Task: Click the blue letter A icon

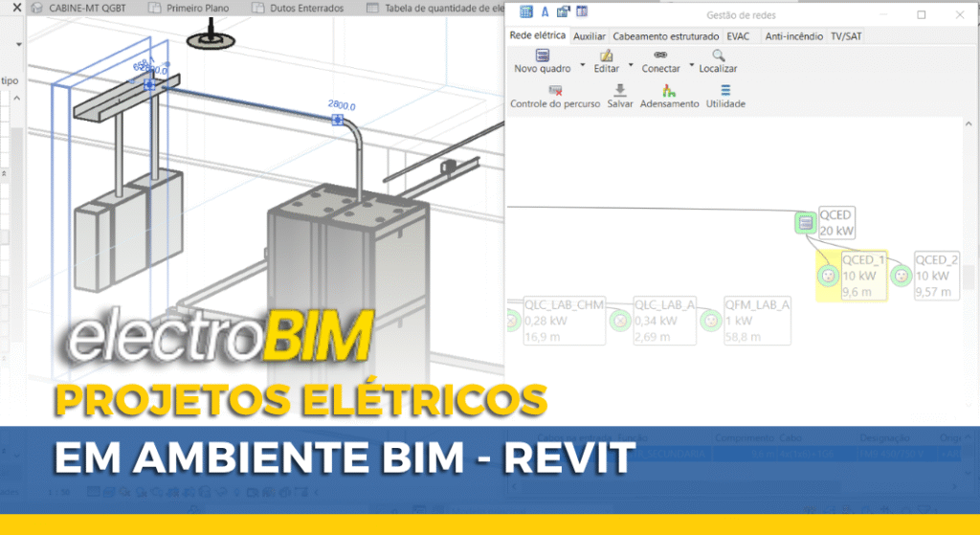Action: click(545, 11)
